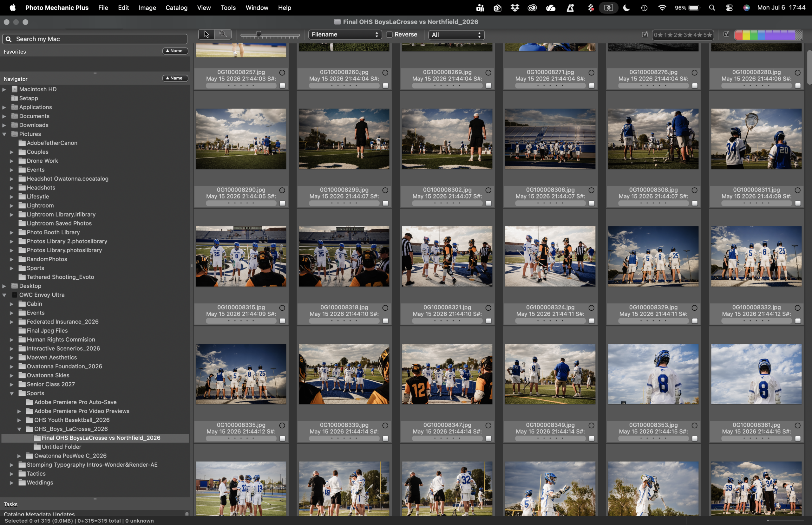Select Untitled Folder in navigator
812x525 pixels.
62,447
